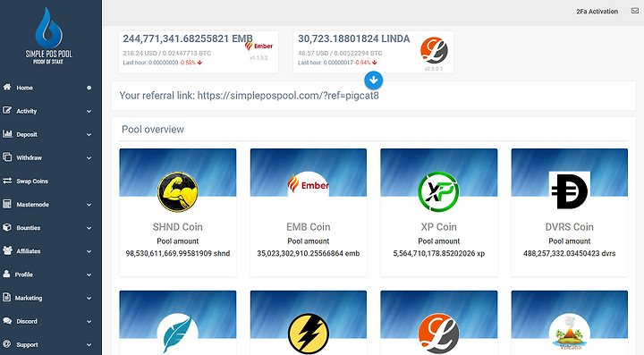Click the Masternode calculator icon
The image size is (644, 355).
pyautogui.click(x=7, y=204)
